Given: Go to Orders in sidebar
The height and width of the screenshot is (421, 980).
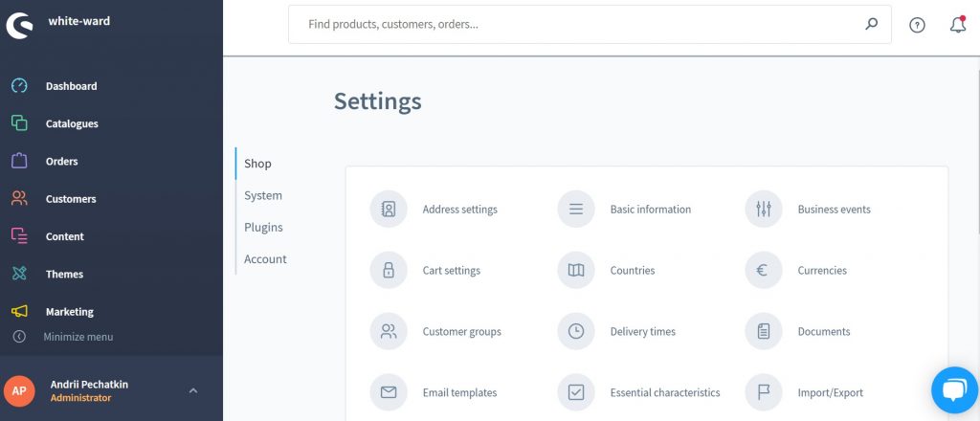Looking at the screenshot, I should 61,162.
